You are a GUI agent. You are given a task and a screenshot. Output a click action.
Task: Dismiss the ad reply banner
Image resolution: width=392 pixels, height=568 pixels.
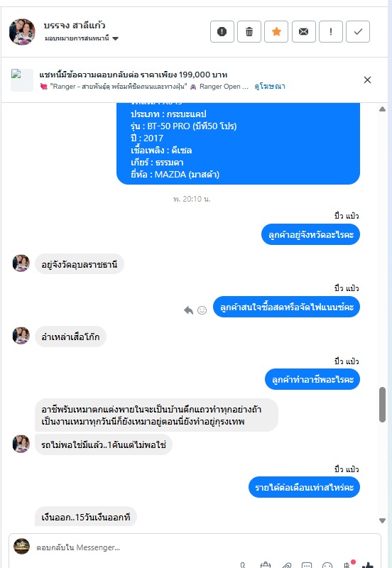click(367, 80)
